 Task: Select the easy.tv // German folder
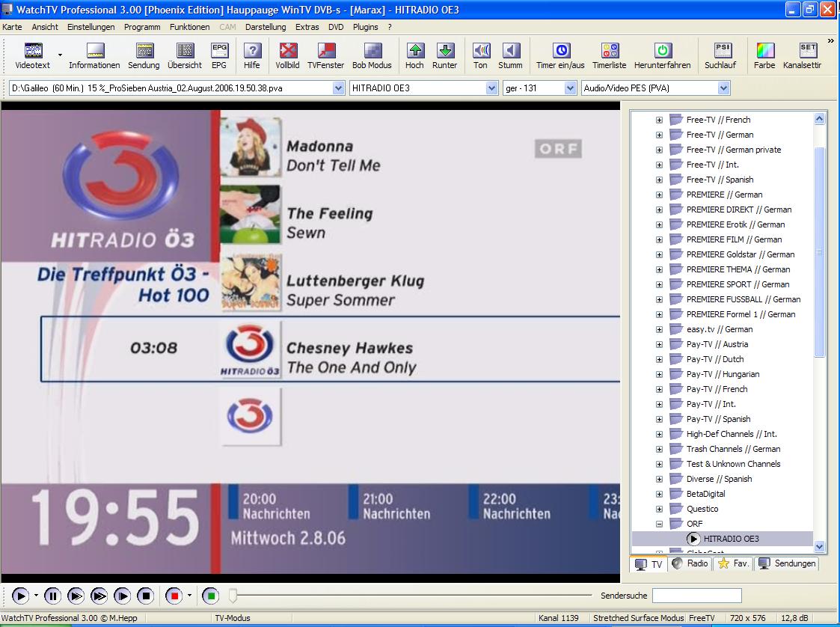coord(720,329)
